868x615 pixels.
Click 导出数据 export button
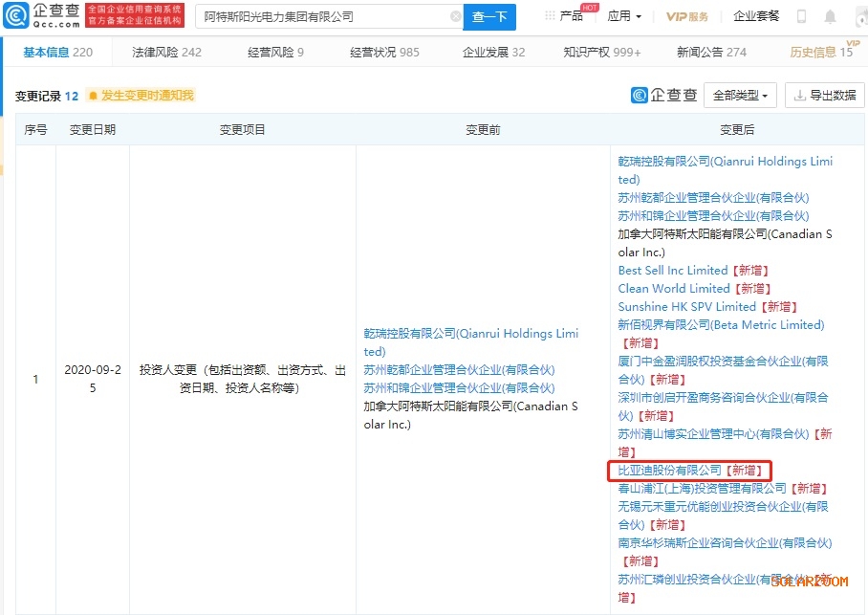point(825,96)
